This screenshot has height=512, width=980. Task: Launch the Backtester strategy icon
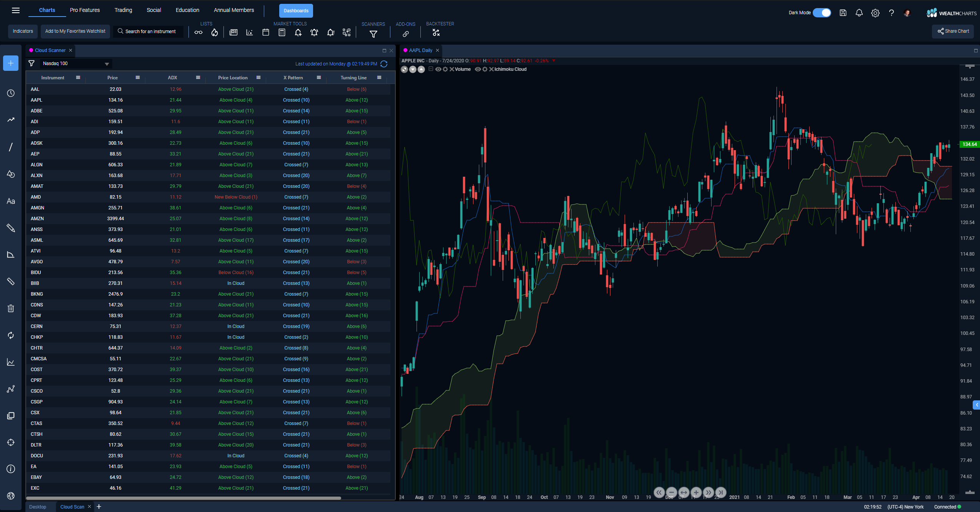pos(436,33)
